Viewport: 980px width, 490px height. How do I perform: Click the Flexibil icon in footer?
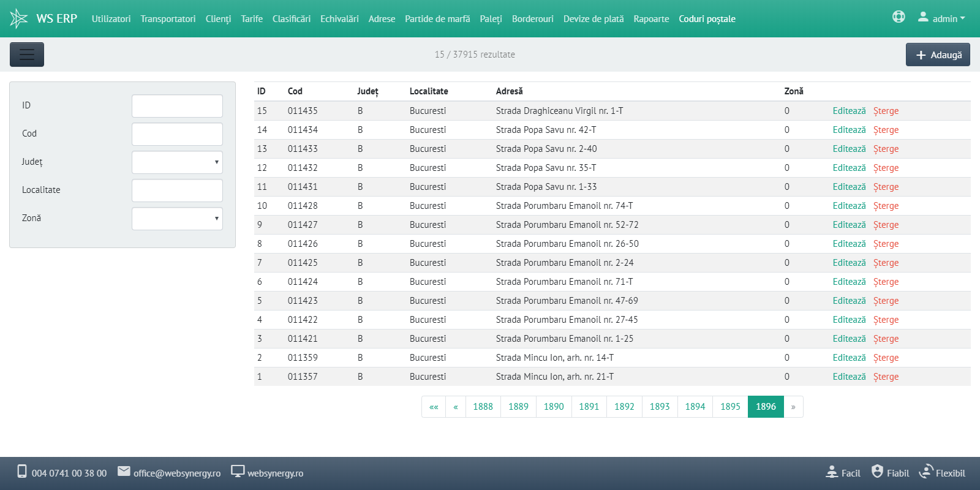point(926,472)
